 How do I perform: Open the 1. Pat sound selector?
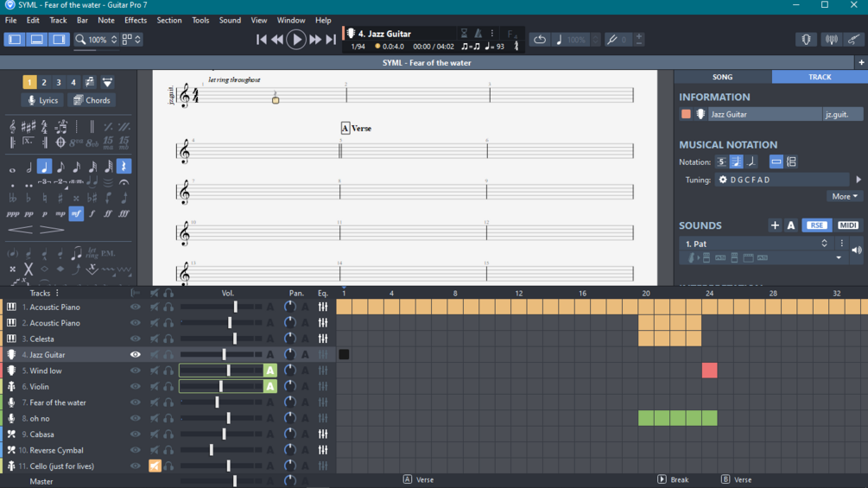tap(757, 244)
